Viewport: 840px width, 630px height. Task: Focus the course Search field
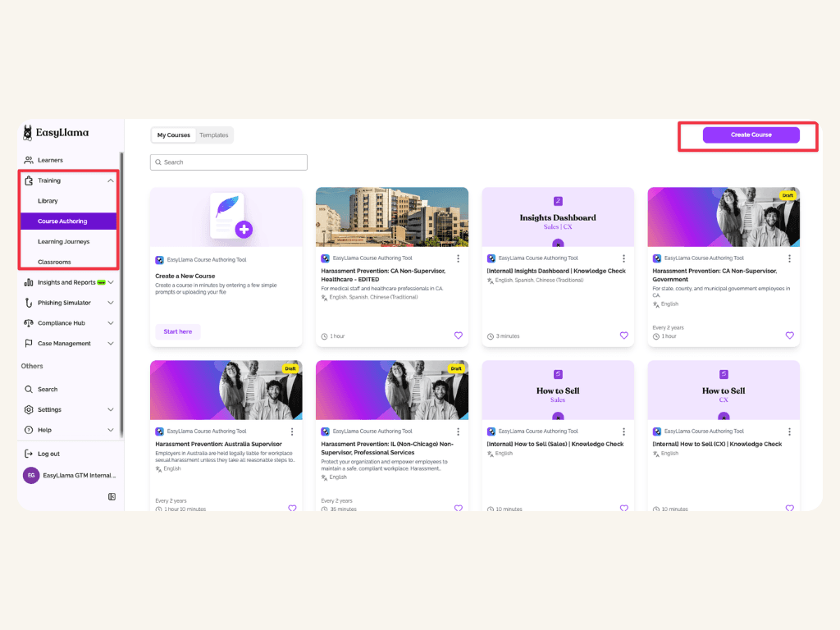point(229,162)
